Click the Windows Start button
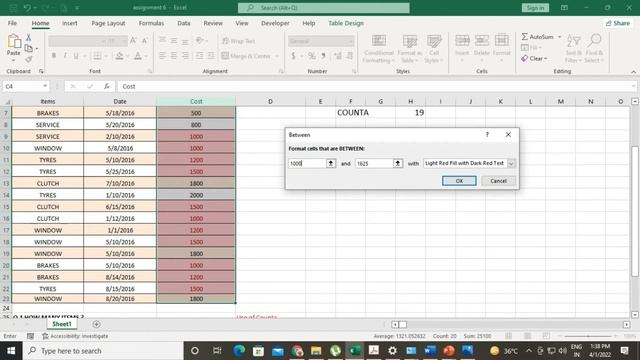 coord(11,351)
